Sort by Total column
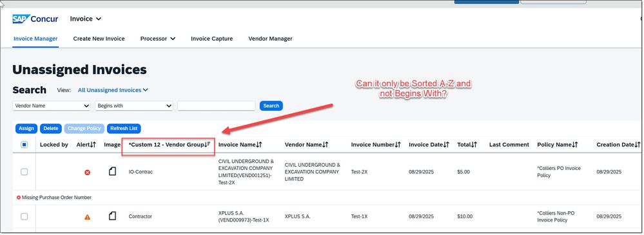The image size is (644, 235). 467,144
